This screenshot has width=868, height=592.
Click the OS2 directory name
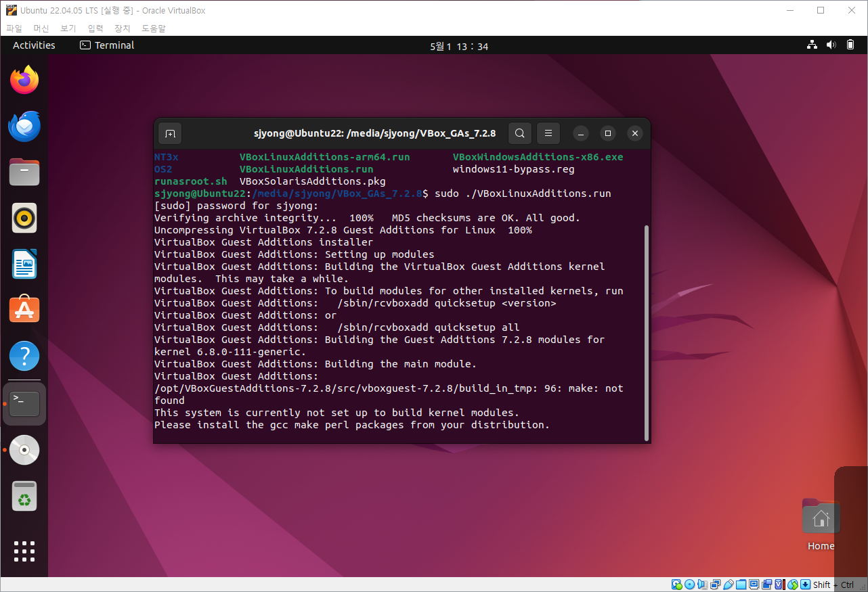click(x=163, y=169)
